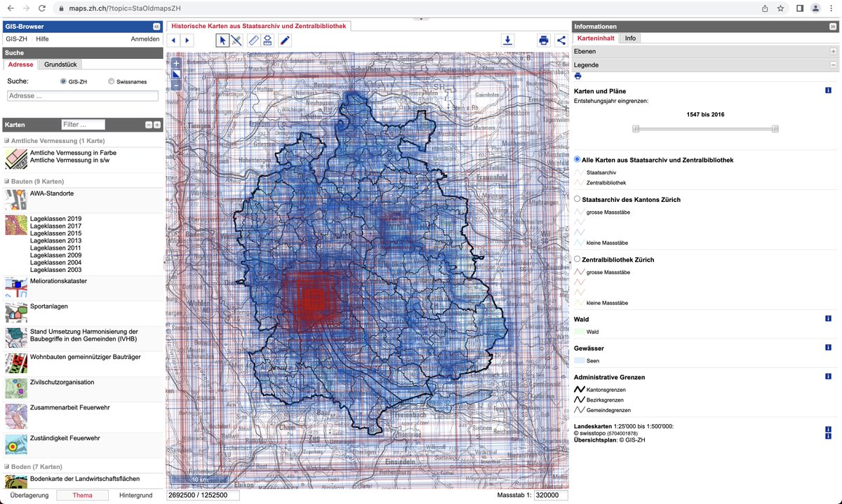Show info for Administrative Grenzen
Screen dimensions: 842x504
click(829, 376)
